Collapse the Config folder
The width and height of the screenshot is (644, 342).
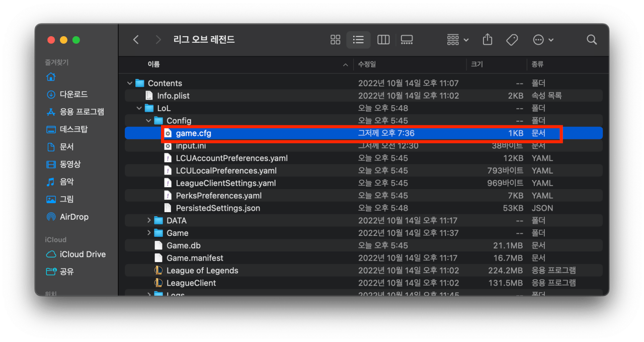tap(148, 121)
